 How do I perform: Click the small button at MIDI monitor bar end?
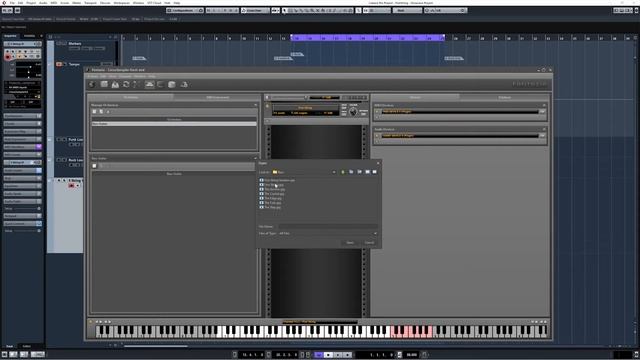542,111
